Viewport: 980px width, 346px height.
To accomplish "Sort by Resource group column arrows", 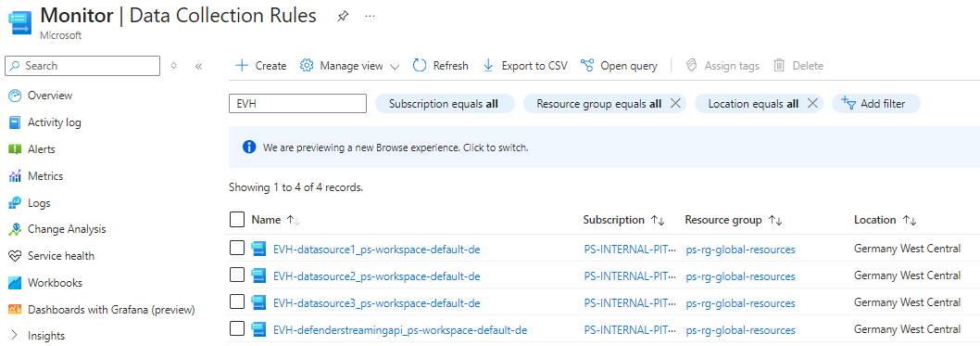I will coord(775,220).
